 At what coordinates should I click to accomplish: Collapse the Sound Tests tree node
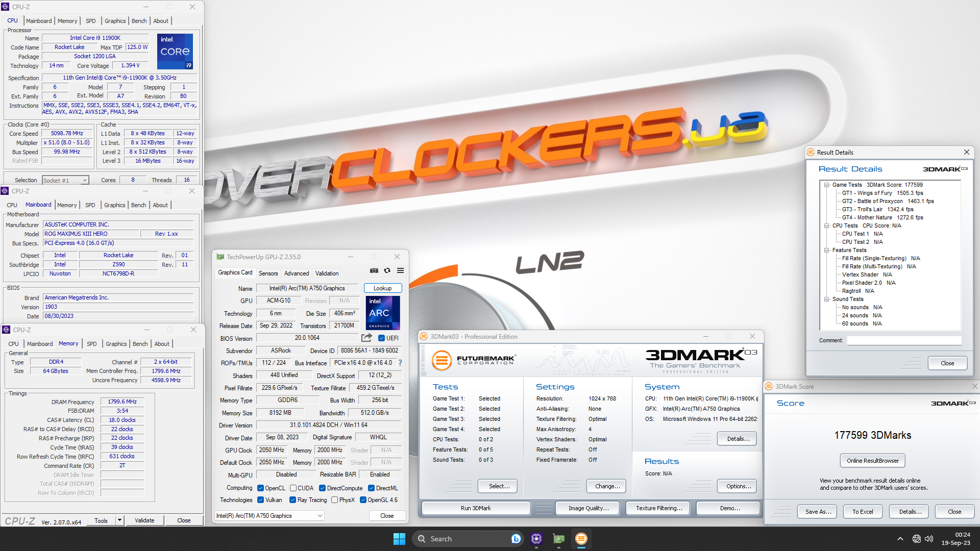(826, 299)
